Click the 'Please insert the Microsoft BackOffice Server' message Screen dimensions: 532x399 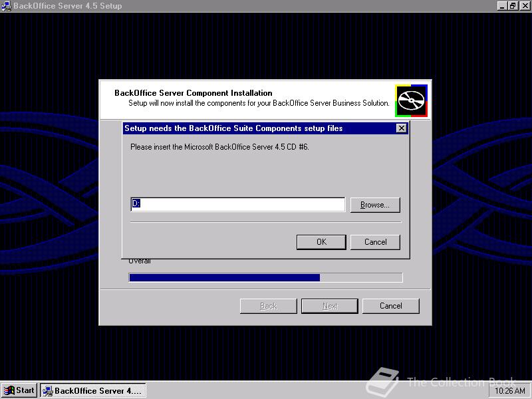(x=219, y=147)
